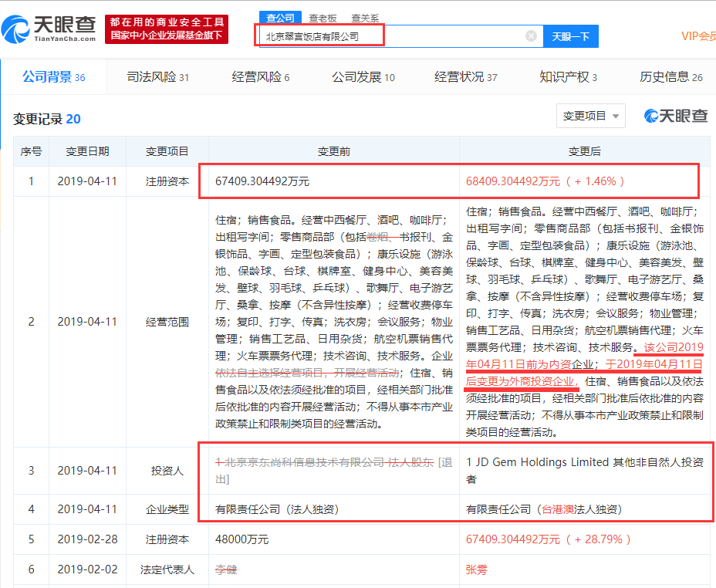This screenshot has height=588, width=716.
Task: Click the 企业类型 cell in row 4
Action: pyautogui.click(x=167, y=509)
